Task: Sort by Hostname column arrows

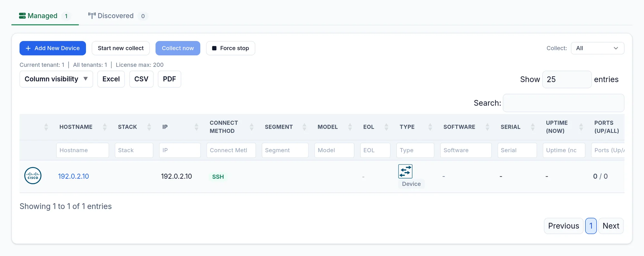Action: coord(105,127)
